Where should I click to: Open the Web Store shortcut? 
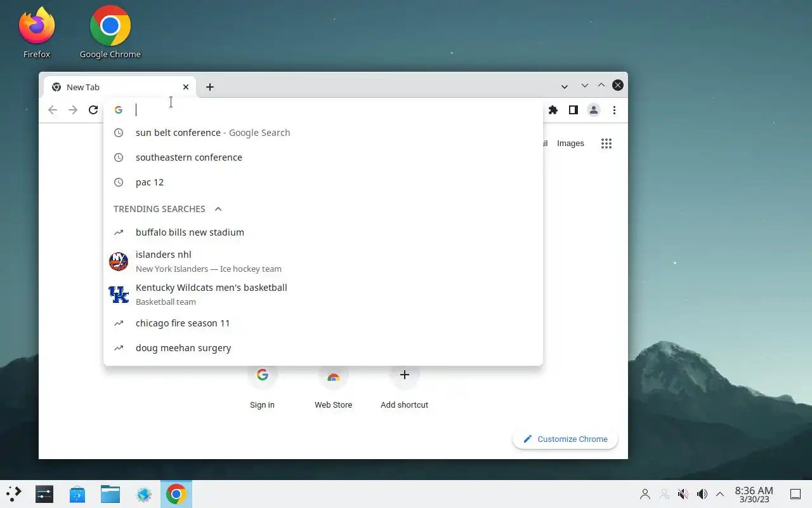pyautogui.click(x=333, y=387)
